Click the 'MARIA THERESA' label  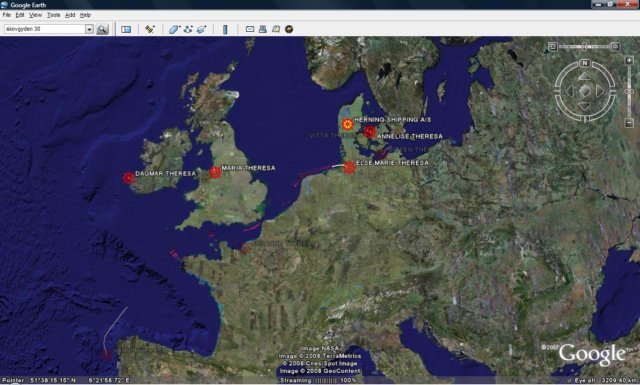point(248,168)
